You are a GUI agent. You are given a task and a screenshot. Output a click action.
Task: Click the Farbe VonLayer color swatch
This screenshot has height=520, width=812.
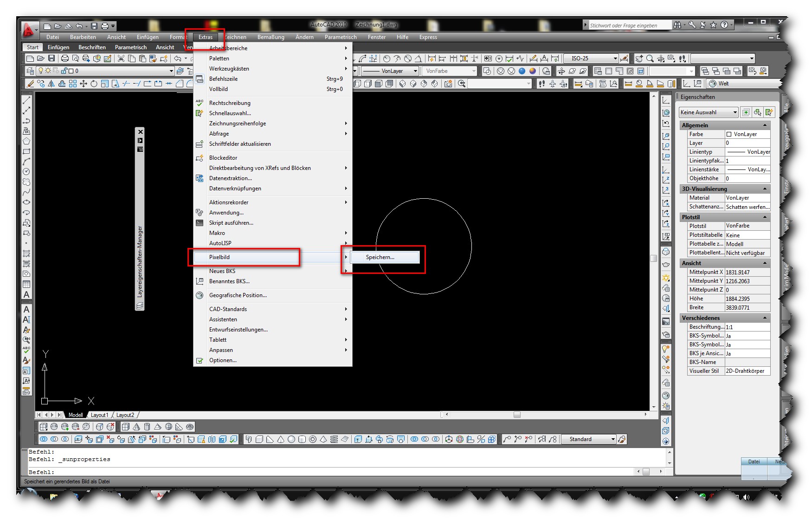729,134
